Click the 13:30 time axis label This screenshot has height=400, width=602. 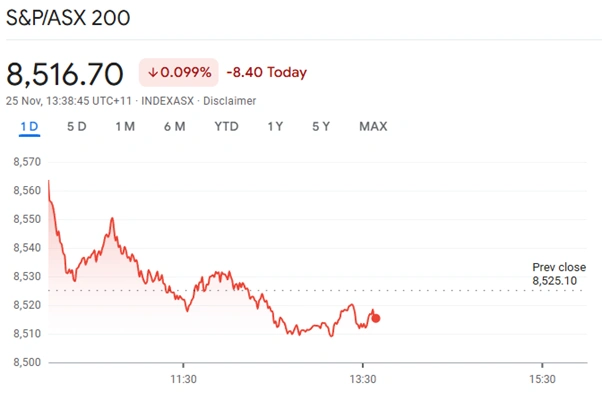[362, 380]
